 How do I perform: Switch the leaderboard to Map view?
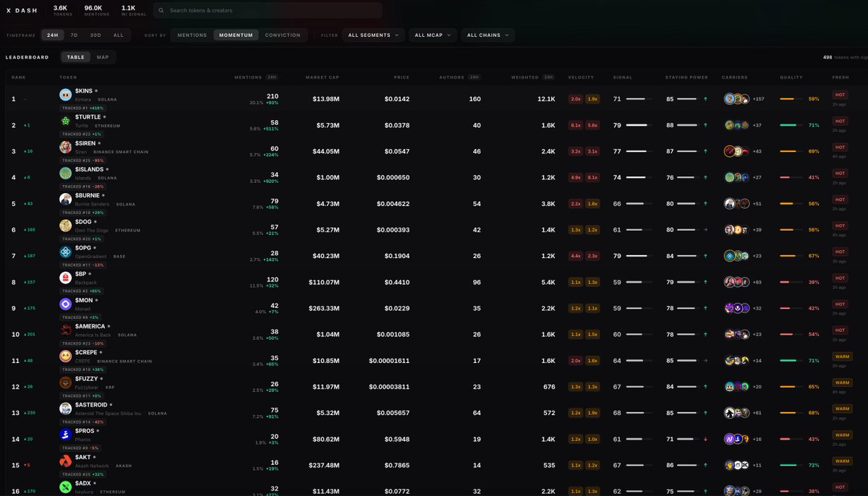pos(103,57)
